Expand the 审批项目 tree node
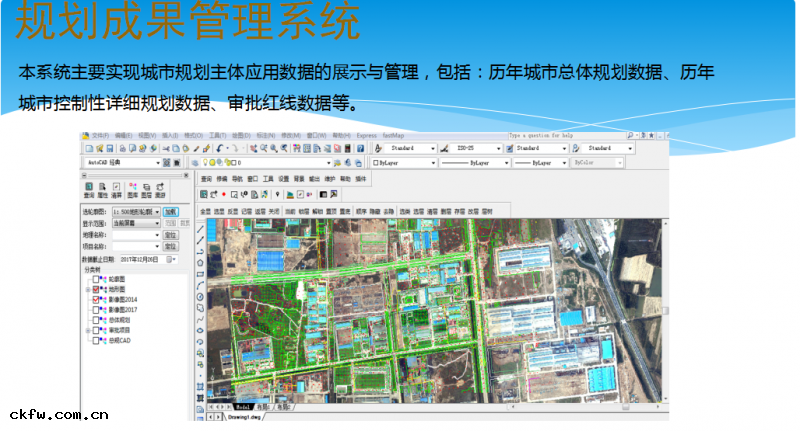The height and width of the screenshot is (431, 800). coord(89,330)
